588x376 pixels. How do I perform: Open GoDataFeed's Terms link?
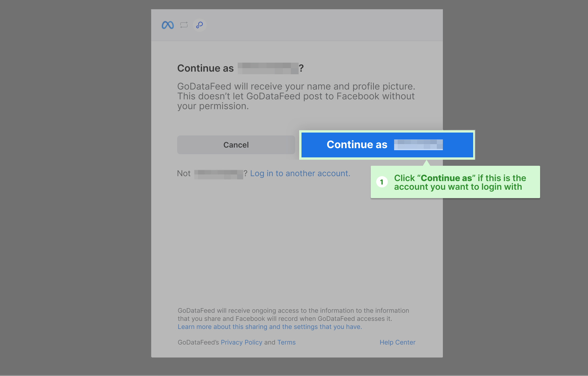286,342
